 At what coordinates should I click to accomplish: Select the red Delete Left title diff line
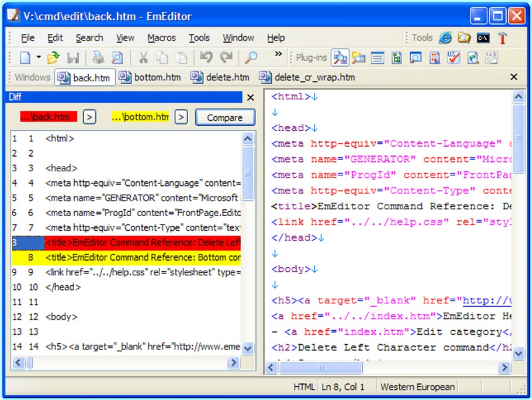(126, 243)
